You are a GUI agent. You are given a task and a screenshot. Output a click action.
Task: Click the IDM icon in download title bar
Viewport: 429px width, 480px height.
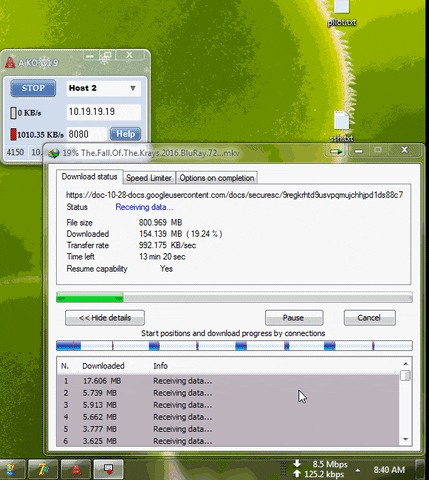coord(53,153)
